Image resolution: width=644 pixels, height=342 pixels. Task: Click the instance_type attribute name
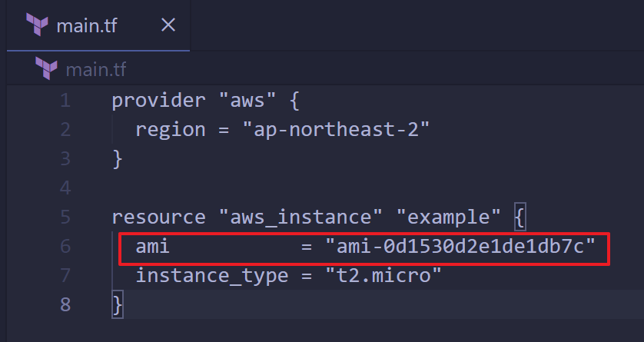pos(212,275)
